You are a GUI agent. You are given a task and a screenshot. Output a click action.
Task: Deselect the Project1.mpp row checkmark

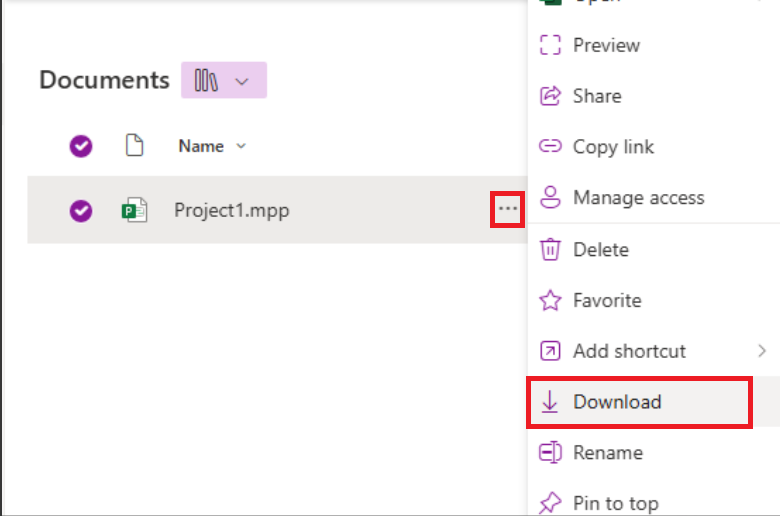81,210
